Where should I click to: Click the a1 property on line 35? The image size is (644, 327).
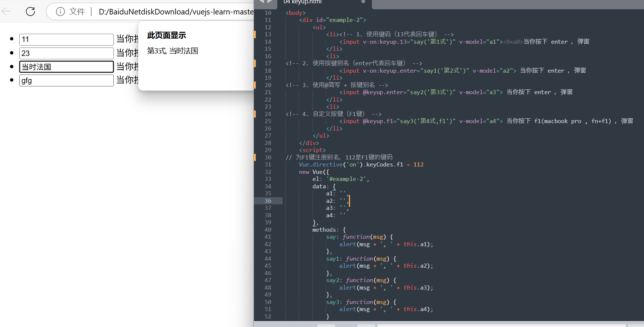[330, 194]
